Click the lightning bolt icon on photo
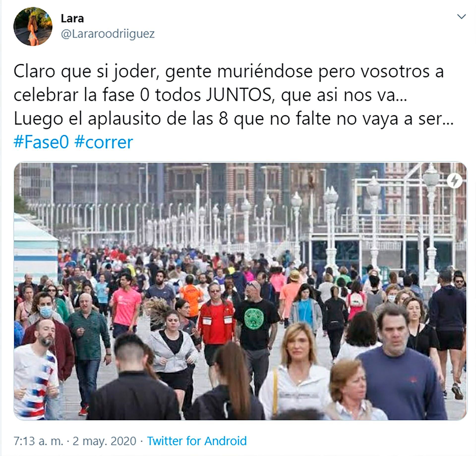Screen dimensions: 476x456 455,181
